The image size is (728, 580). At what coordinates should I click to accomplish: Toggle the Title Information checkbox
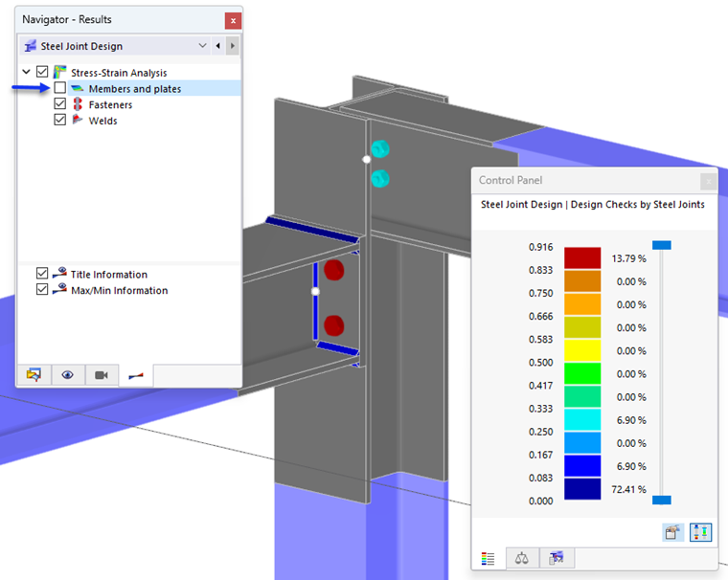[42, 274]
